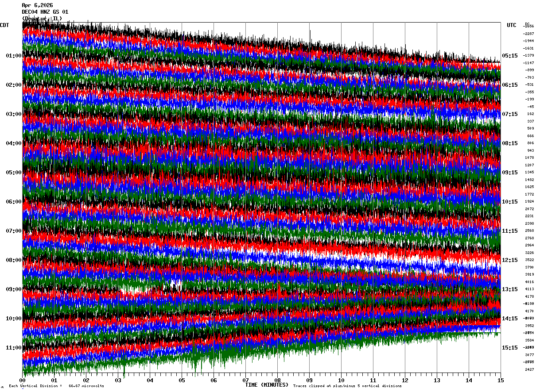Viewport: 536px width, 392px height.
Task: Click the "04:00" CDT row label
Action: pyautogui.click(x=14, y=143)
